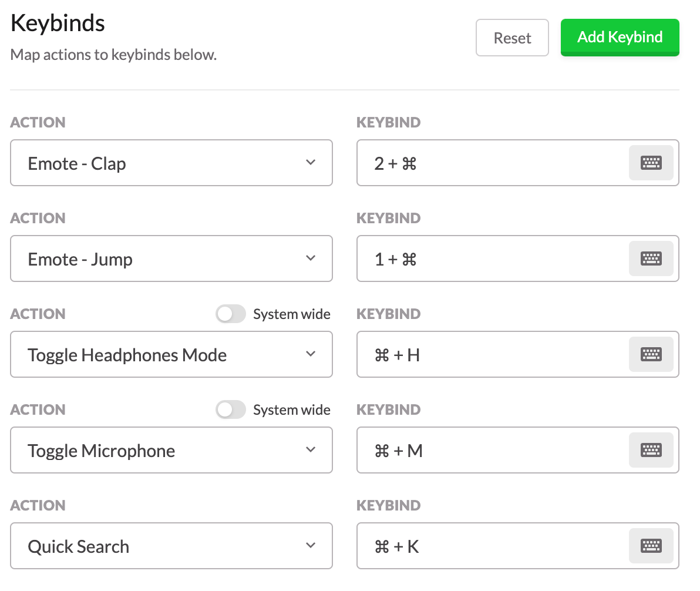Screen dimensions: 700x591
Task: Record new keybind for Toggle Headphones Mode
Action: [651, 354]
